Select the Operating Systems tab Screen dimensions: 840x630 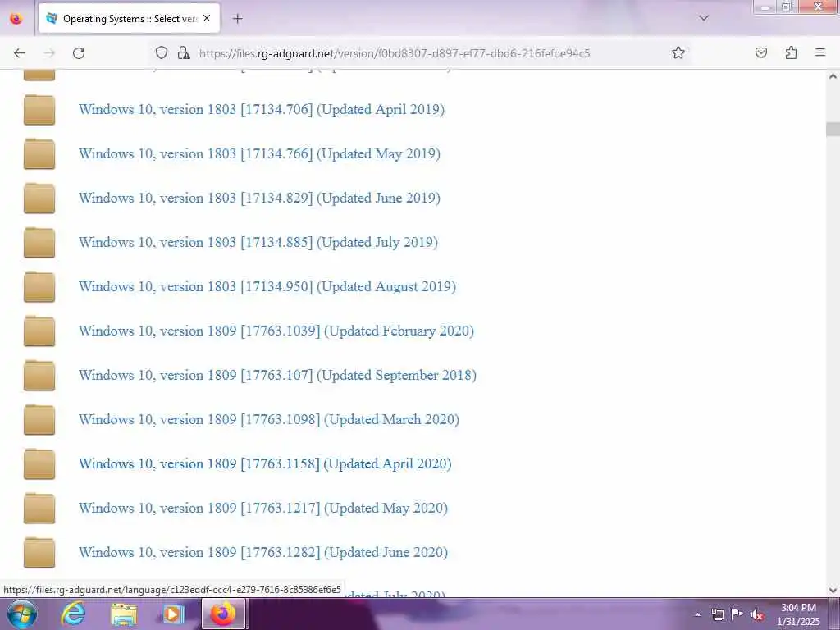[129, 18]
